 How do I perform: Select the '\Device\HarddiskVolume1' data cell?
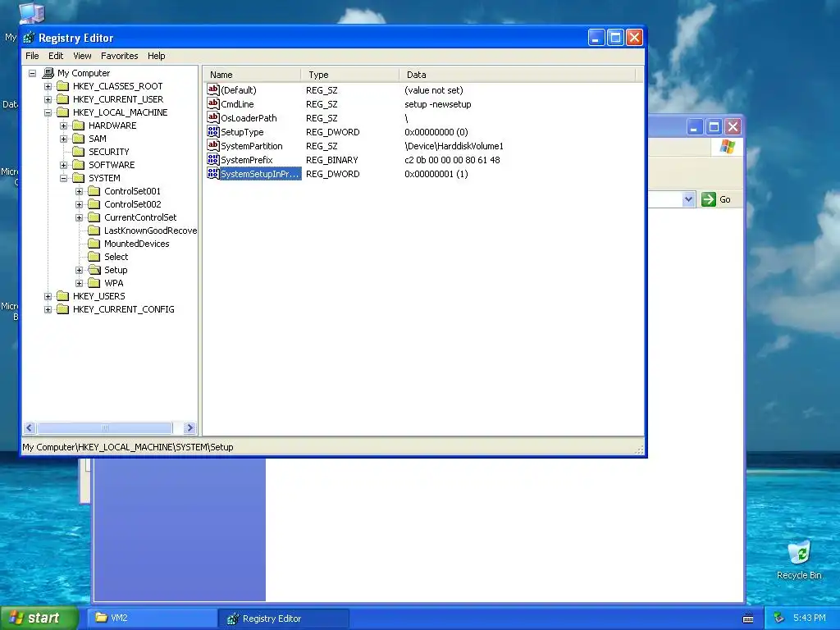click(x=454, y=146)
